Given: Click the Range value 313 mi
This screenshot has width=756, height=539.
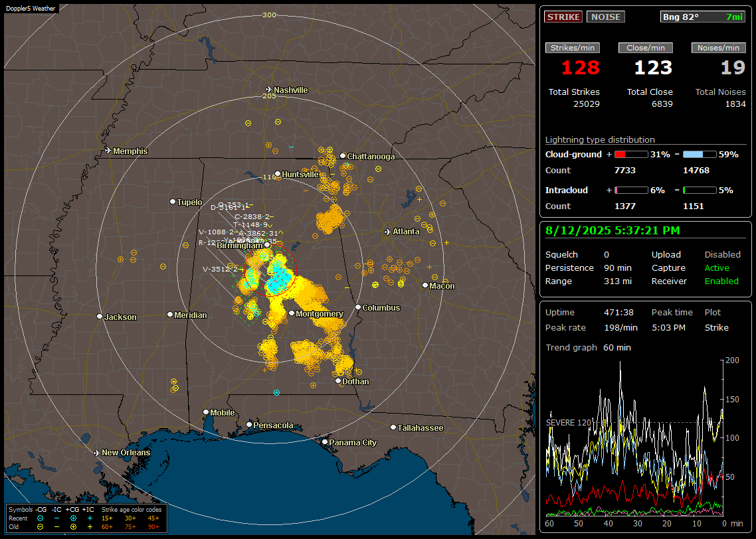Looking at the screenshot, I should coord(618,281).
